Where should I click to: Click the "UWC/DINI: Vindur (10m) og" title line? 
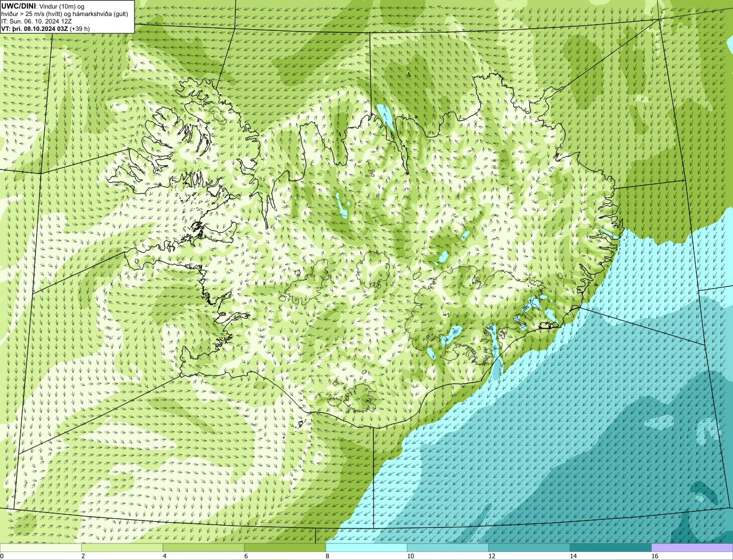[x=43, y=6]
